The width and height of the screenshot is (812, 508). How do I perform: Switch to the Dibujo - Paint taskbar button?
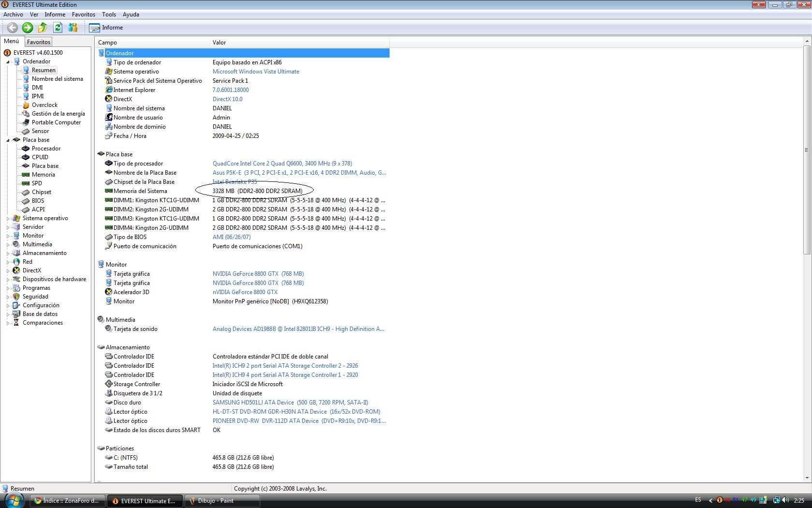pyautogui.click(x=223, y=501)
